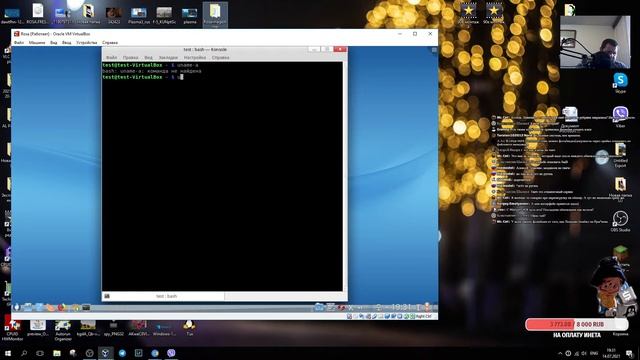Click inside the Konsole terminal prompt area
The height and width of the screenshot is (360, 640).
click(x=222, y=176)
